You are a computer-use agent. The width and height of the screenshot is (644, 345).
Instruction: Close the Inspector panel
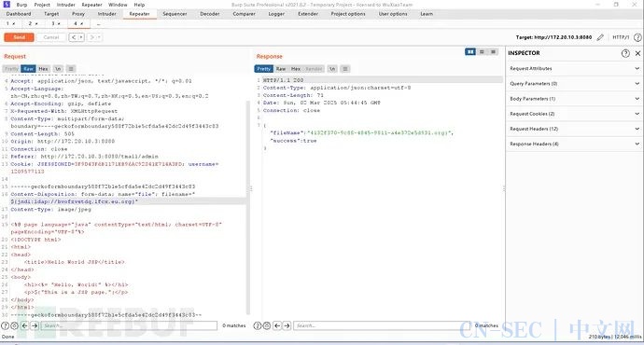637,53
